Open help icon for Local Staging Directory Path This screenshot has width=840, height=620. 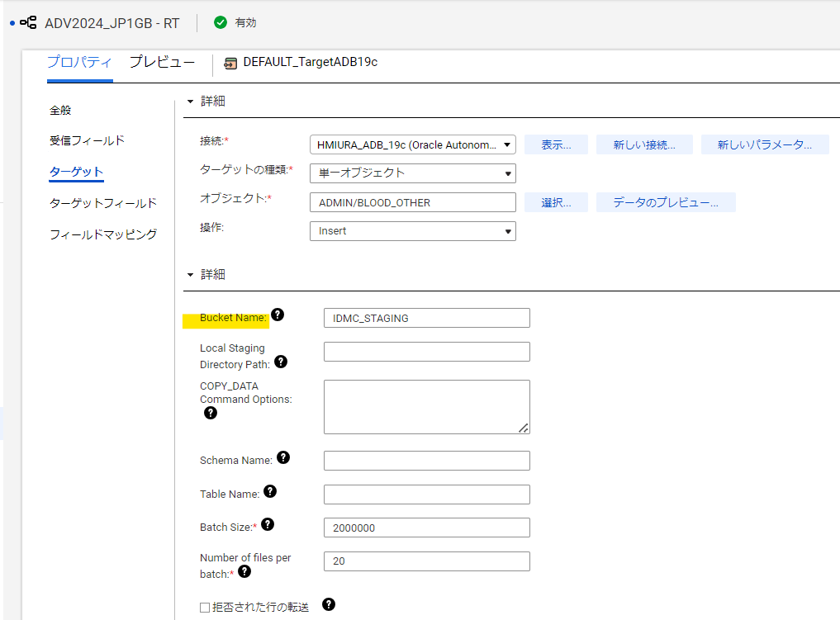coord(281,362)
